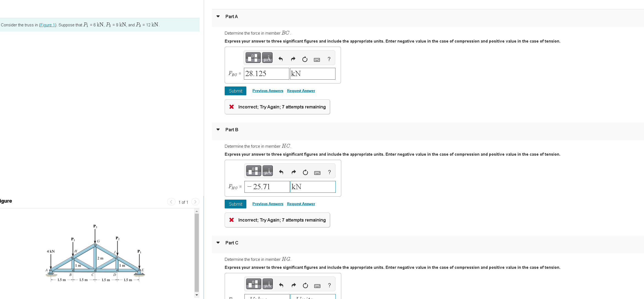Click the undo arrow in Part A toolbar
644x299 pixels.
pos(280,59)
